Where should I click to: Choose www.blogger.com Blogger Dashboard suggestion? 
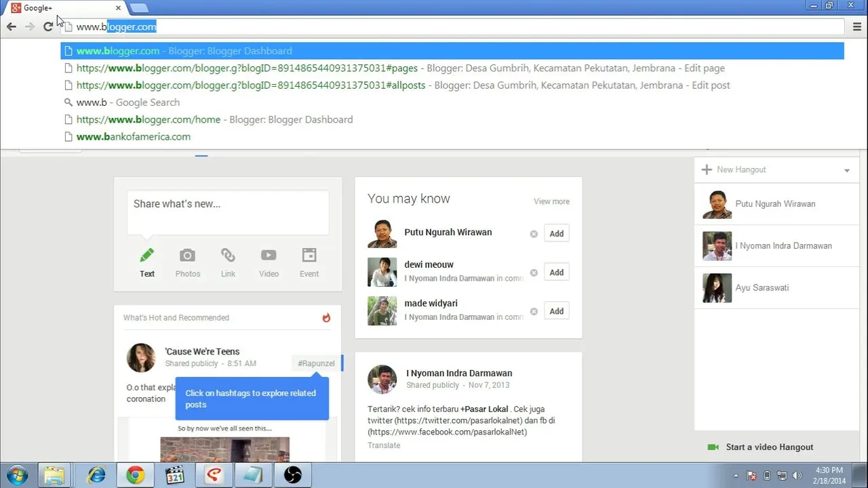[x=452, y=51]
